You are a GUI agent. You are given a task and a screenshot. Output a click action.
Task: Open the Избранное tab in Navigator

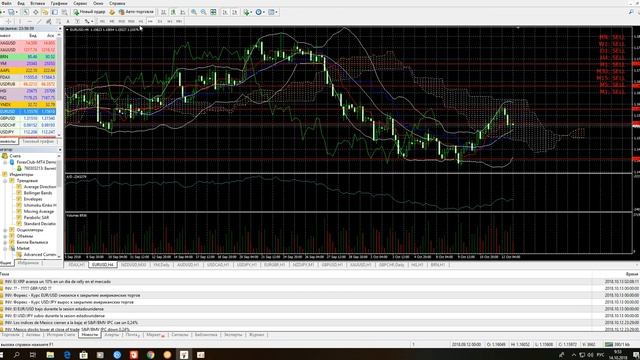29,263
